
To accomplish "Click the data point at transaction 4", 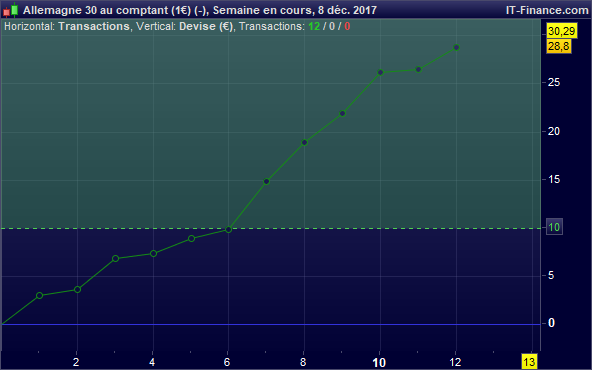I will point(153,253).
